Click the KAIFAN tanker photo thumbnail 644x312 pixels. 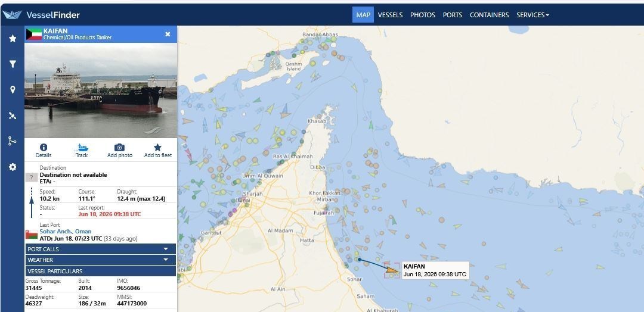(x=101, y=90)
